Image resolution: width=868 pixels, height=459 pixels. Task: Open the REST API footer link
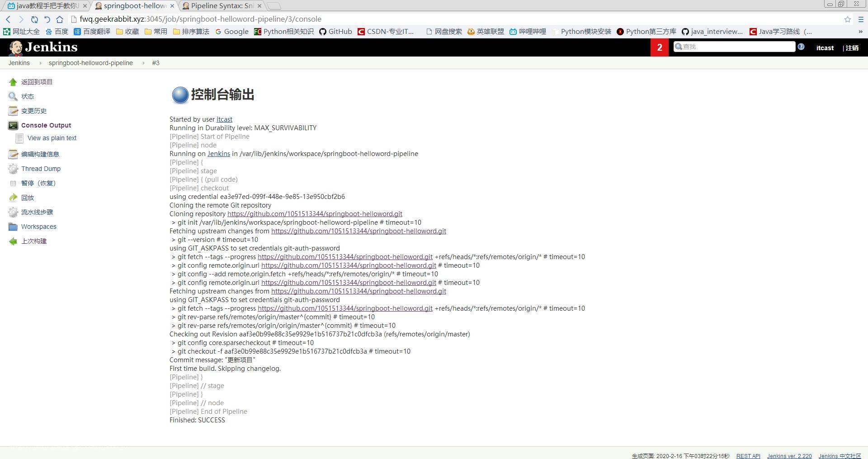click(x=748, y=456)
